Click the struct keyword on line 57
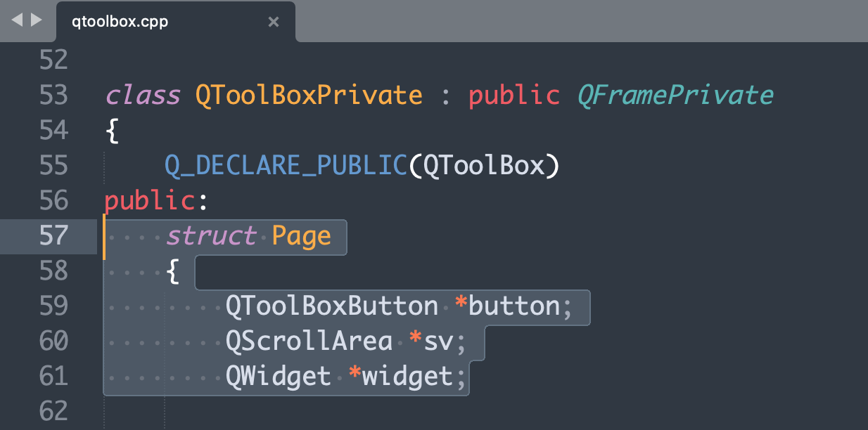This screenshot has height=430, width=868. tap(211, 235)
